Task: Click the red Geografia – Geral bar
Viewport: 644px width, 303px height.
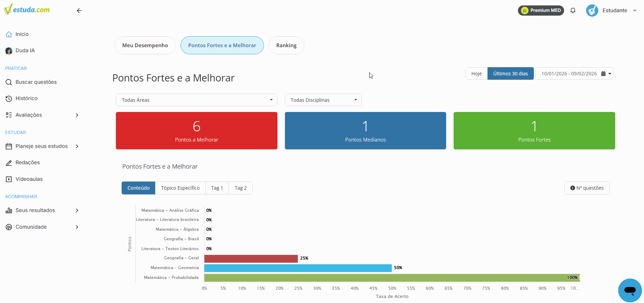Action: point(251,259)
